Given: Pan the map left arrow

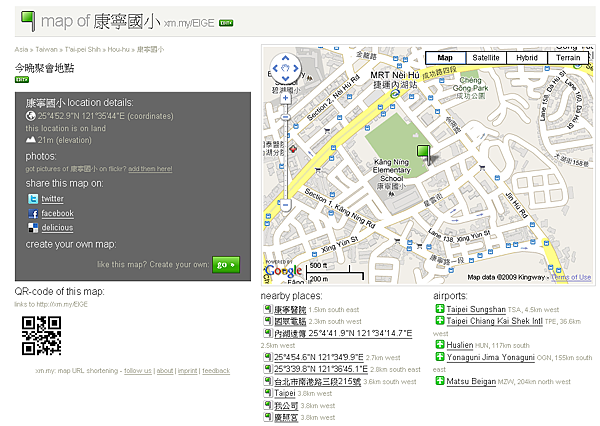Looking at the screenshot, I should 275,69.
